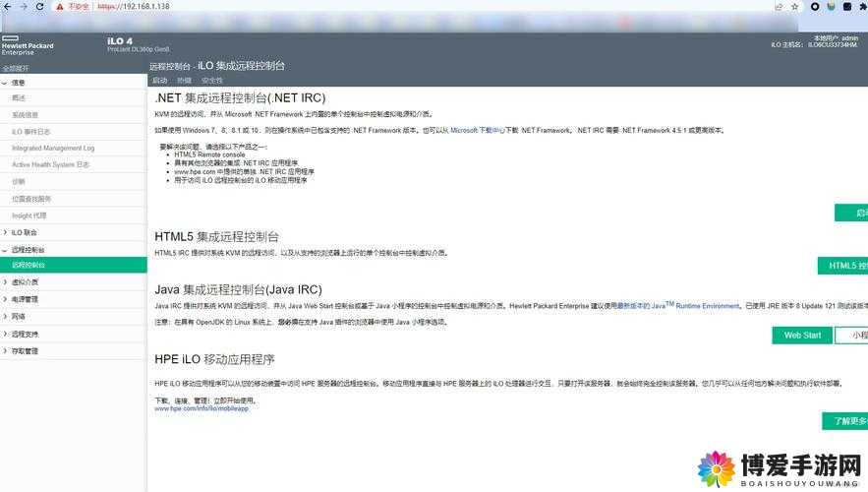Open www.hpe.com/info/ilo/mobileapp link

click(x=202, y=408)
